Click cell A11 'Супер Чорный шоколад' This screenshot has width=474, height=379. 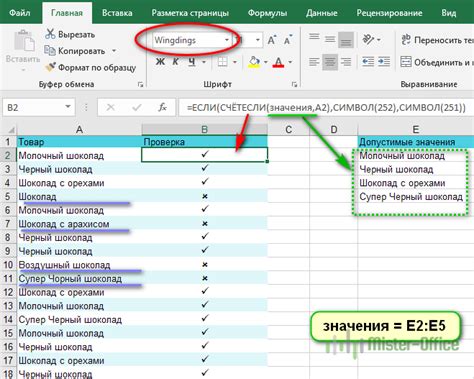[79, 278]
